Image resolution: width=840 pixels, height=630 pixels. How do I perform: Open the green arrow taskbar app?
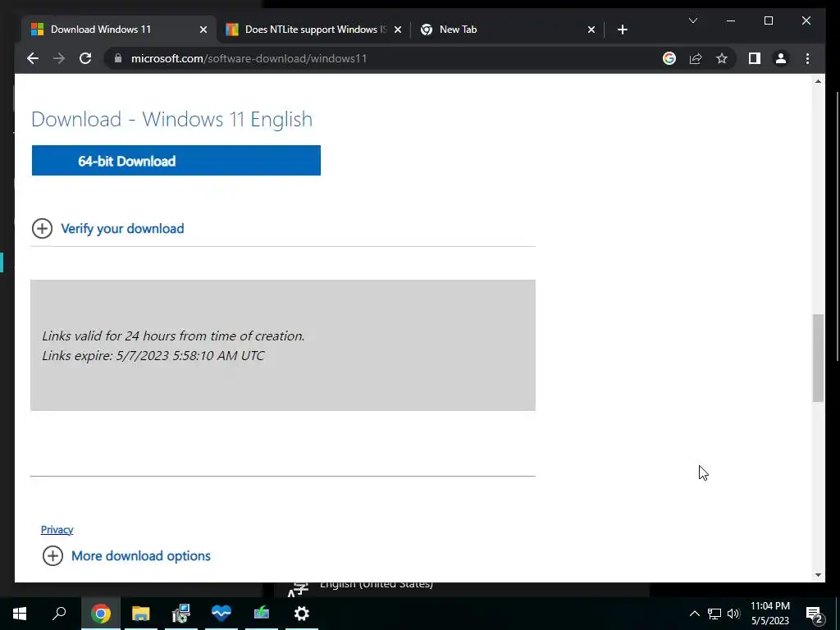click(262, 614)
